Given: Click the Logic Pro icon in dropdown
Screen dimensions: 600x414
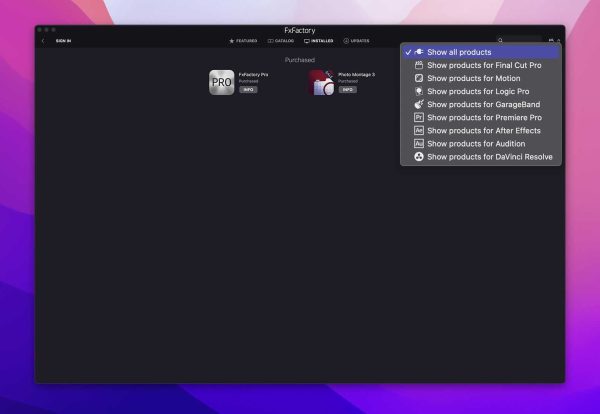Looking at the screenshot, I should click(419, 91).
